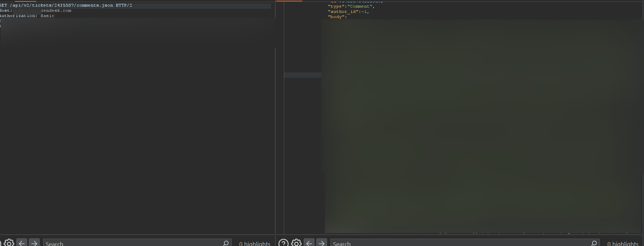Open the request pane search settings gear
644x246 pixels.
[9, 243]
